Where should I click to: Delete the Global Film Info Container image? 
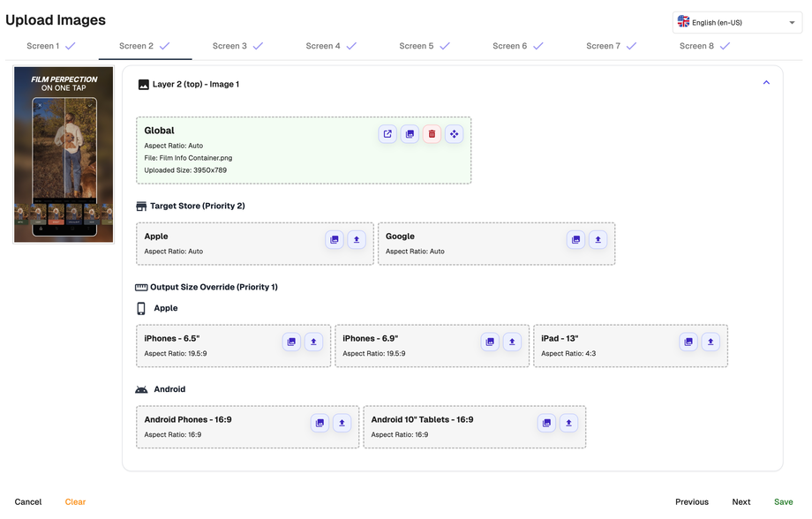pos(432,134)
